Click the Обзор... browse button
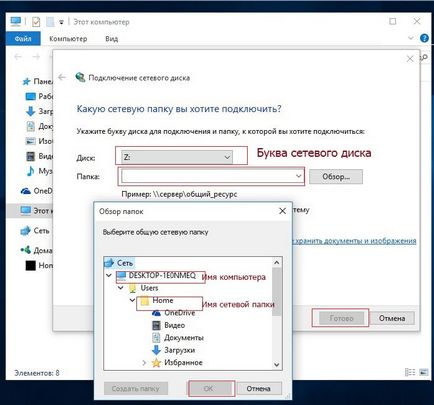The image size is (434, 405). (336, 177)
